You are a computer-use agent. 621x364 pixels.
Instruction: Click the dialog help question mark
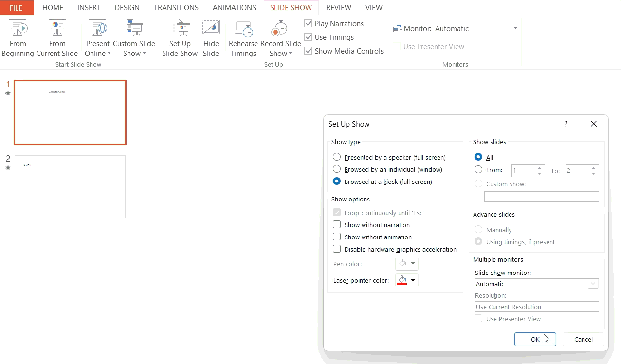566,124
